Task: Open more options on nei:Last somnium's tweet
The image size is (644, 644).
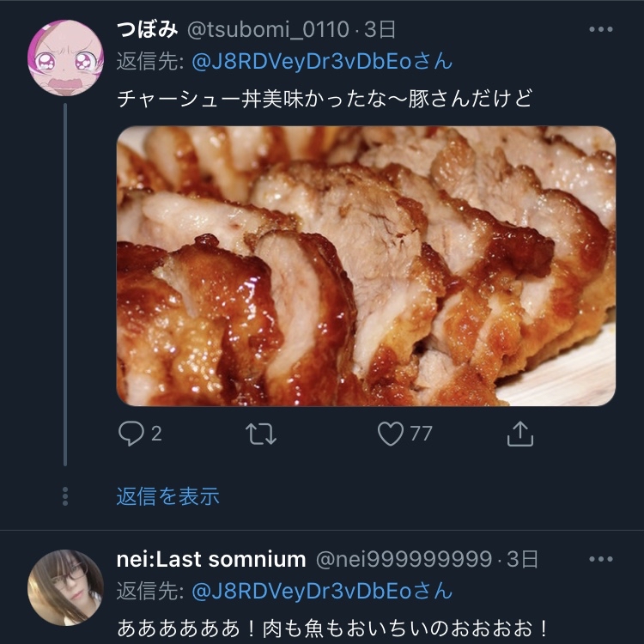Action: (601, 559)
